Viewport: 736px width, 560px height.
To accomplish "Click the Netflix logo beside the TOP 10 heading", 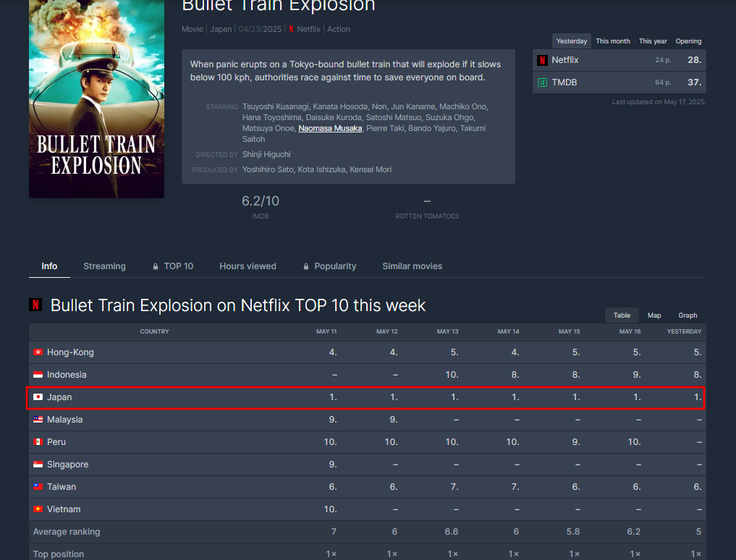I will tap(35, 305).
